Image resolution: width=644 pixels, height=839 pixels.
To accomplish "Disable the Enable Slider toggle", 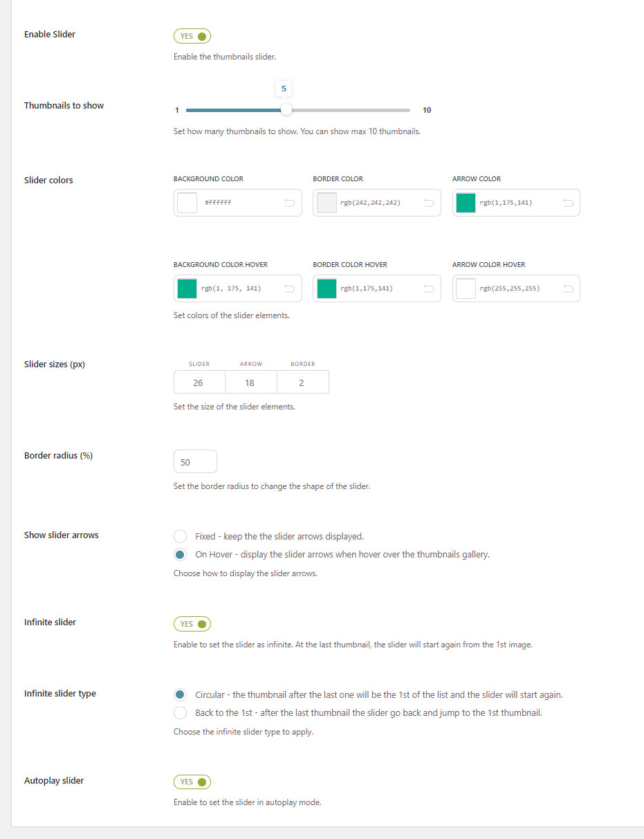I will (x=192, y=36).
